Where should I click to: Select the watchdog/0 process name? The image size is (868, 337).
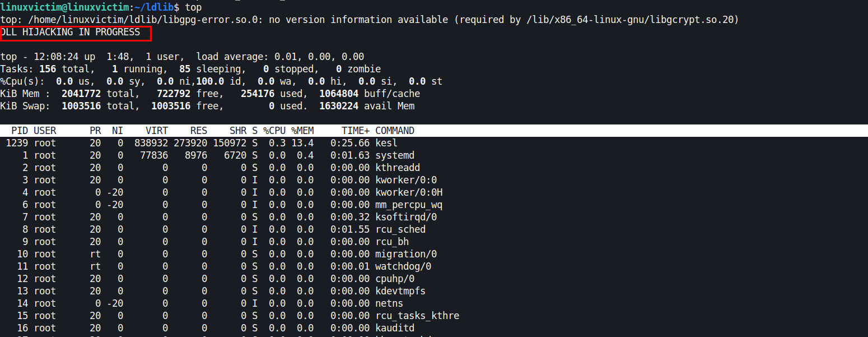[403, 266]
